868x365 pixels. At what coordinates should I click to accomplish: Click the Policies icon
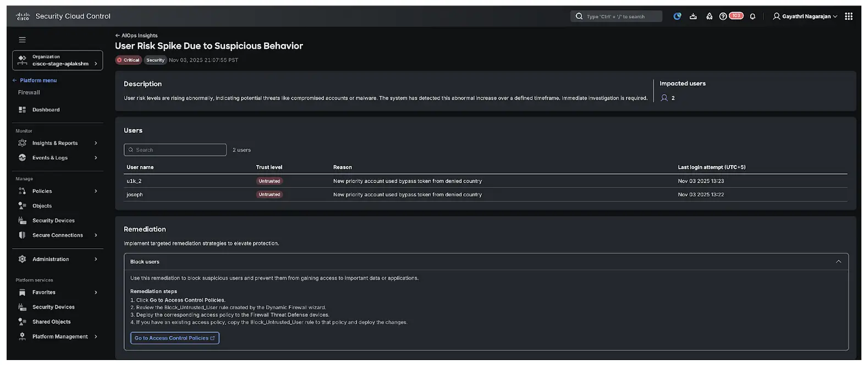pyautogui.click(x=23, y=191)
